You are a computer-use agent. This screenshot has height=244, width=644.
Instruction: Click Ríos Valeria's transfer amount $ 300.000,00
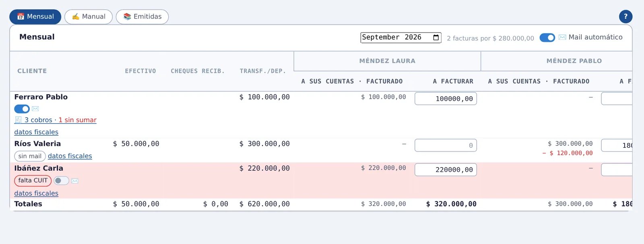pyautogui.click(x=264, y=144)
